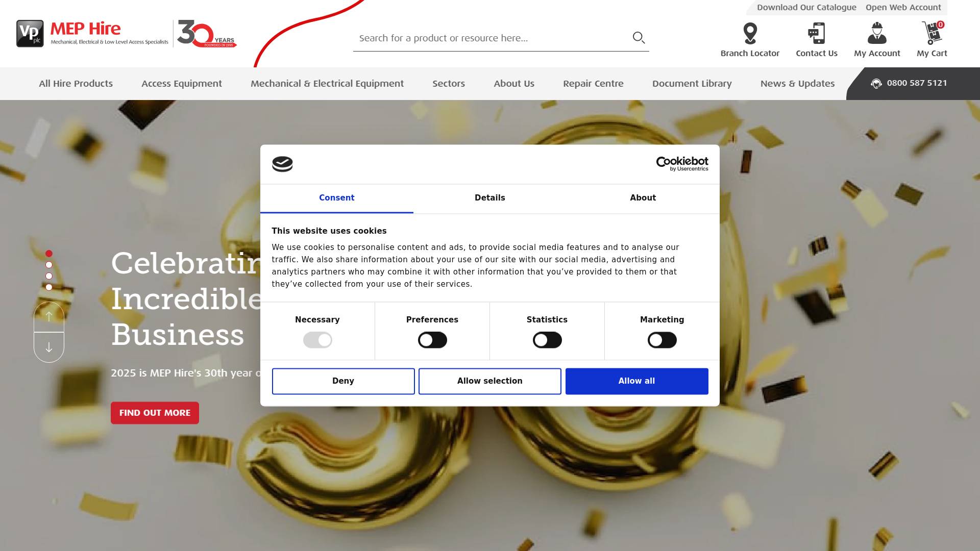Switch to the Details tab
This screenshot has width=980, height=551.
click(x=489, y=198)
